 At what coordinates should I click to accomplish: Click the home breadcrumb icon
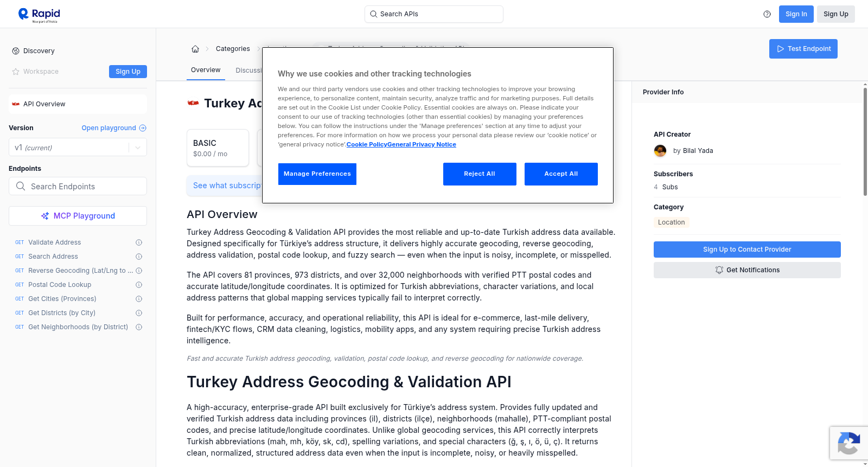(x=195, y=49)
